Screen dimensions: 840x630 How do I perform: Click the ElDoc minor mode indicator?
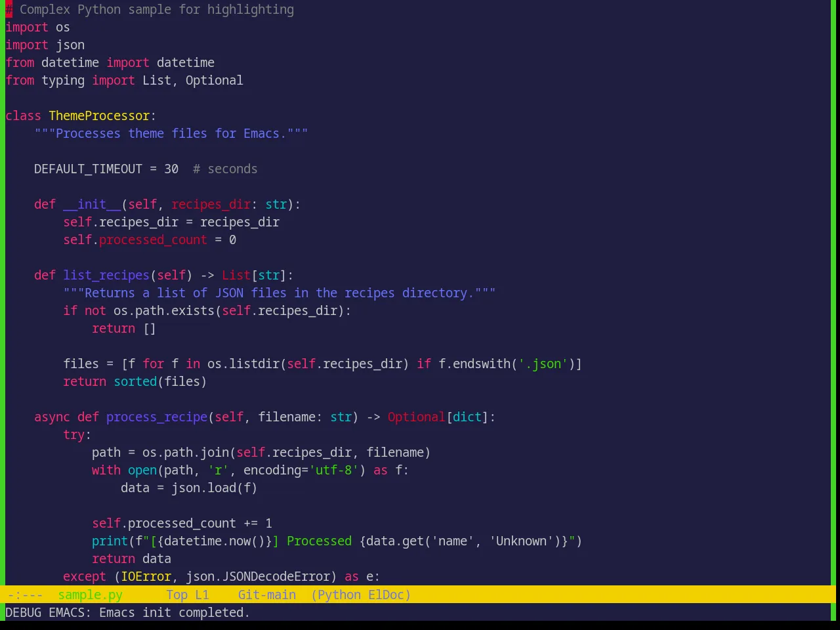[387, 595]
